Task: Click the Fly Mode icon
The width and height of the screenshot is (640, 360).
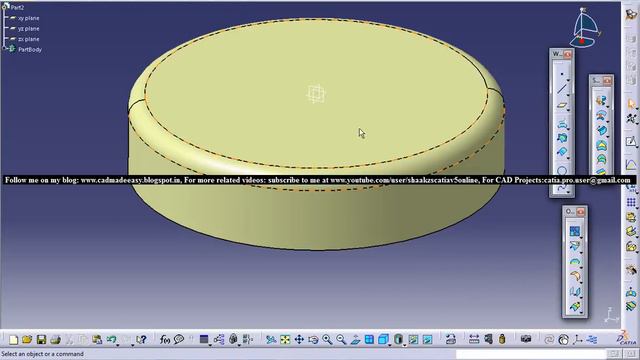Action: (271, 340)
